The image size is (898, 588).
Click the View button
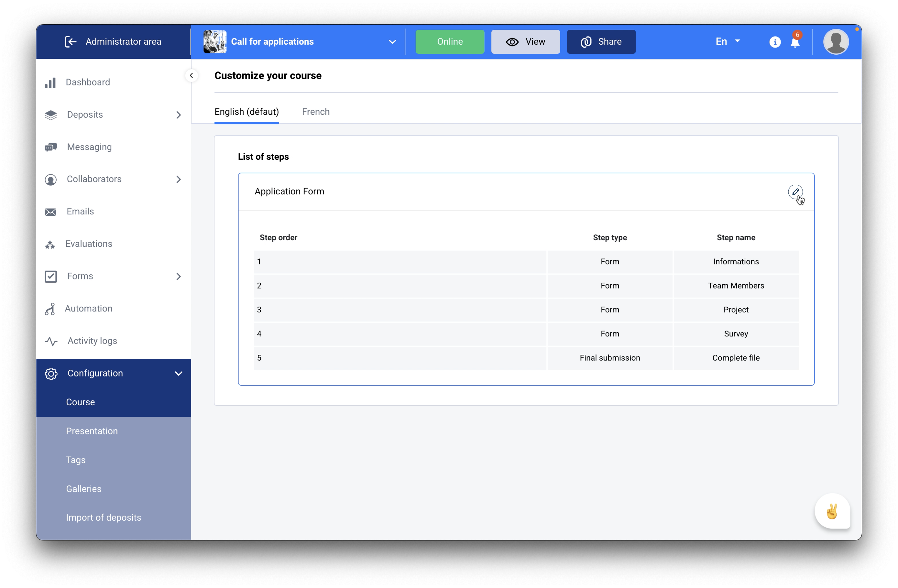pyautogui.click(x=525, y=41)
